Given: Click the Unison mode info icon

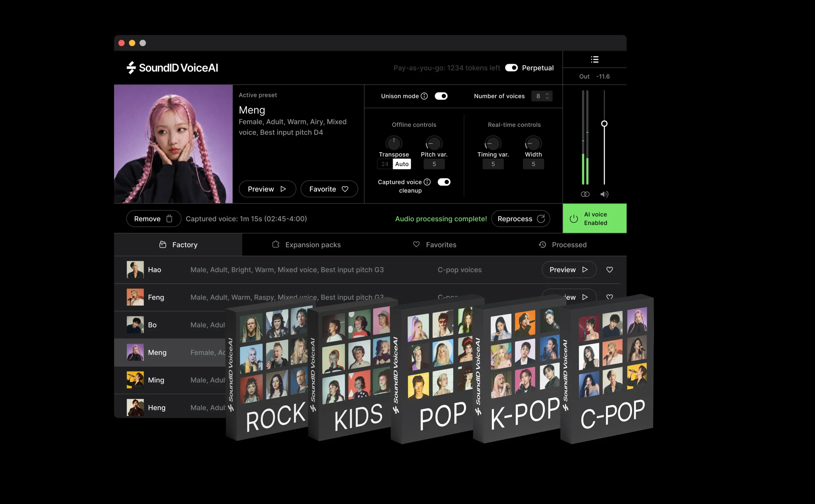Looking at the screenshot, I should coord(424,96).
